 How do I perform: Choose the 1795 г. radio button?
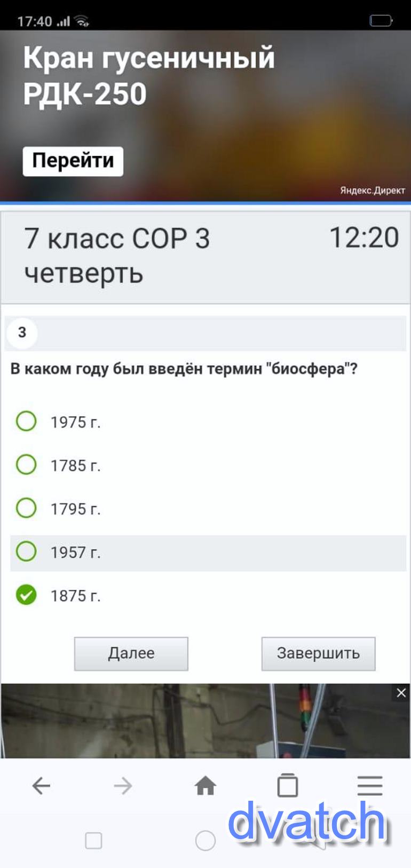pyautogui.click(x=26, y=508)
